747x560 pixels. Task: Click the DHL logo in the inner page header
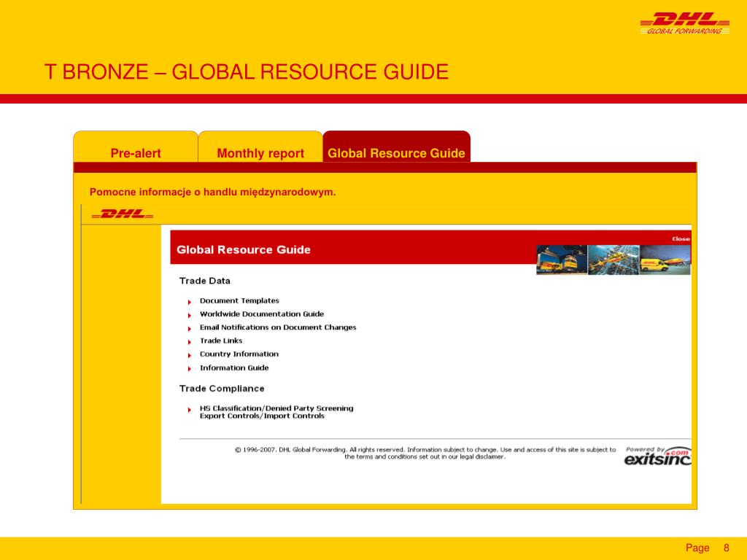click(123, 214)
